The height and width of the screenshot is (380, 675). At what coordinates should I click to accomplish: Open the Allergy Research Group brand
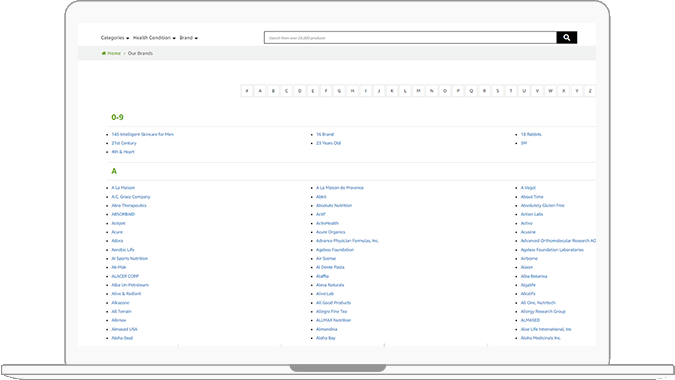click(543, 312)
